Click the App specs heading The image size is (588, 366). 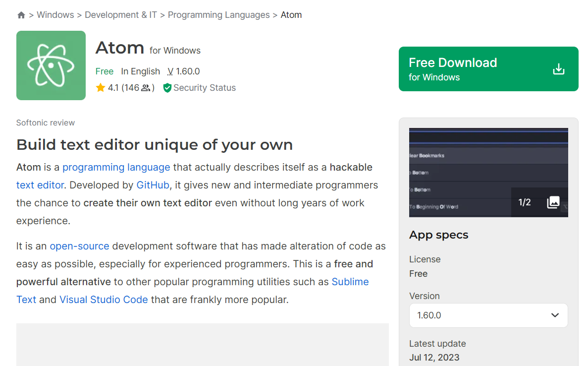click(x=439, y=235)
